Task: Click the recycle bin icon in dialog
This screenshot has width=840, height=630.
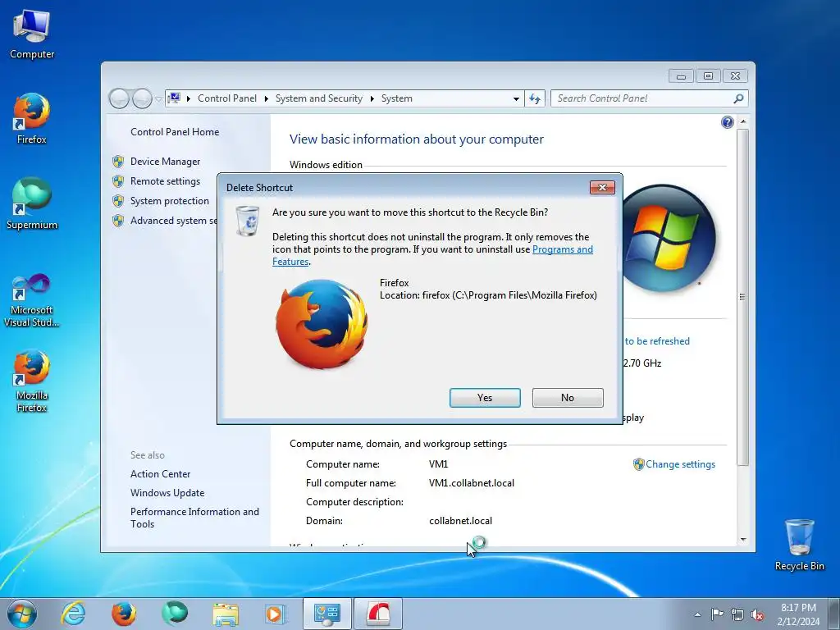Action: (x=248, y=221)
